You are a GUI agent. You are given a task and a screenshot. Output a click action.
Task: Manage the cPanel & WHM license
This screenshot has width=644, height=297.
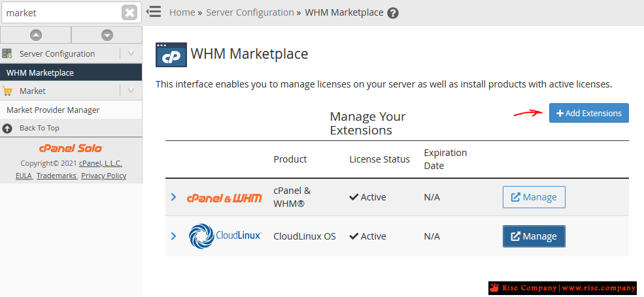[x=534, y=197]
